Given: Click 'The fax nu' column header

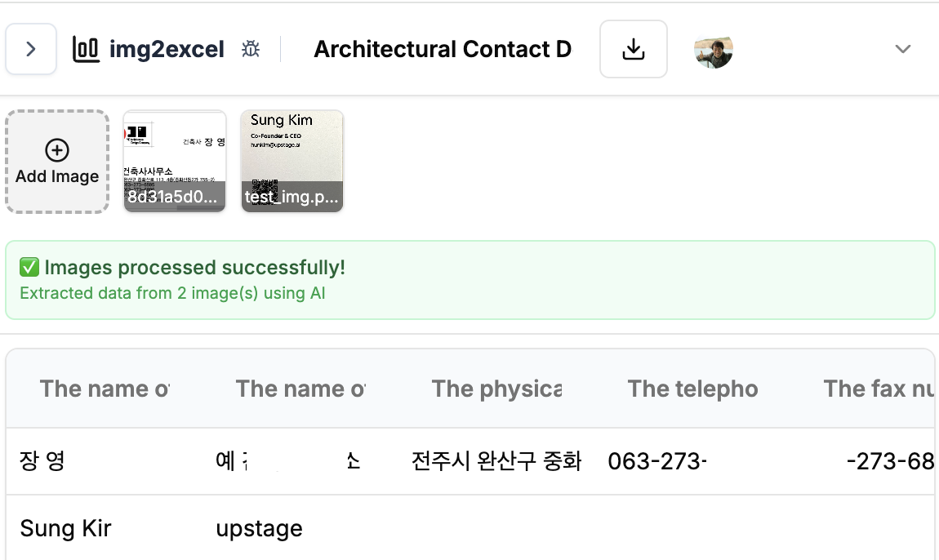Looking at the screenshot, I should pos(879,389).
